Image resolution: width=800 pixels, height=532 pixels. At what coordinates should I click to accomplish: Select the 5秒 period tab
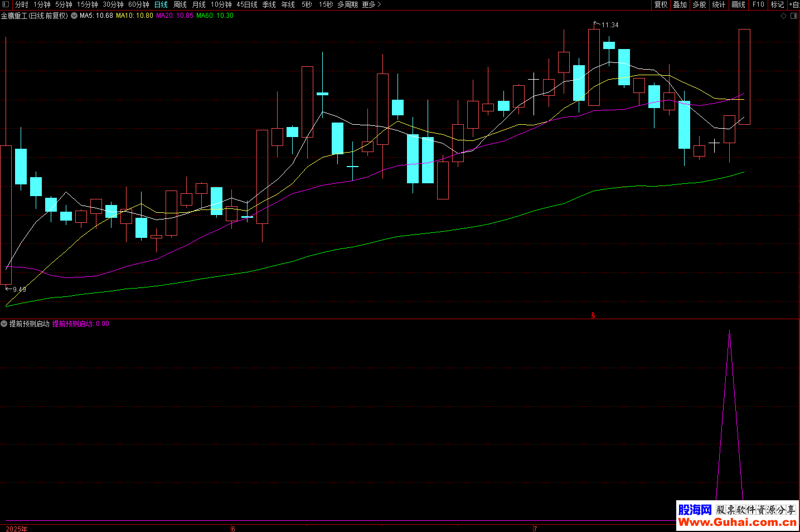pos(307,4)
